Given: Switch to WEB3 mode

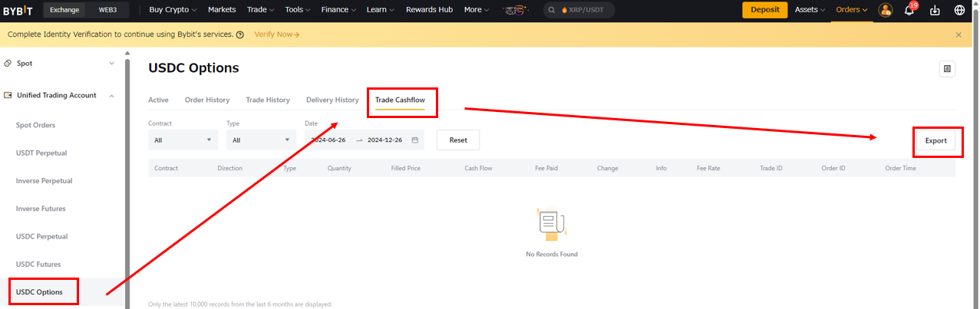Looking at the screenshot, I should point(108,10).
